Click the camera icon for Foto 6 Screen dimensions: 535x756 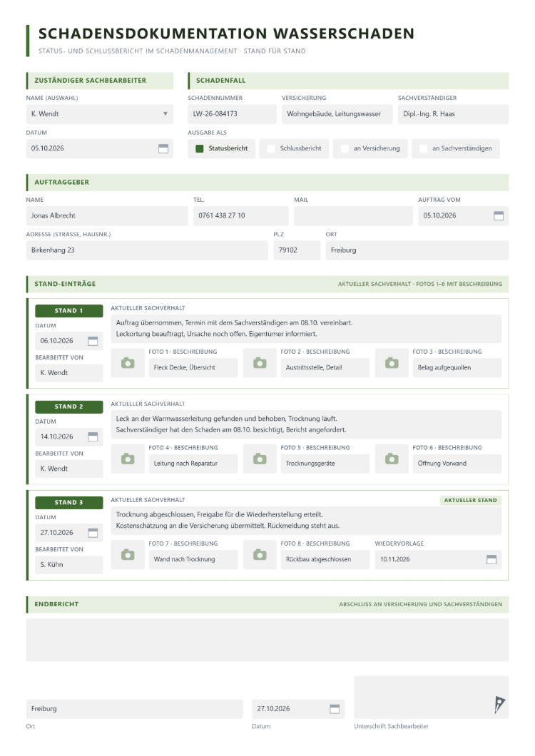392,459
